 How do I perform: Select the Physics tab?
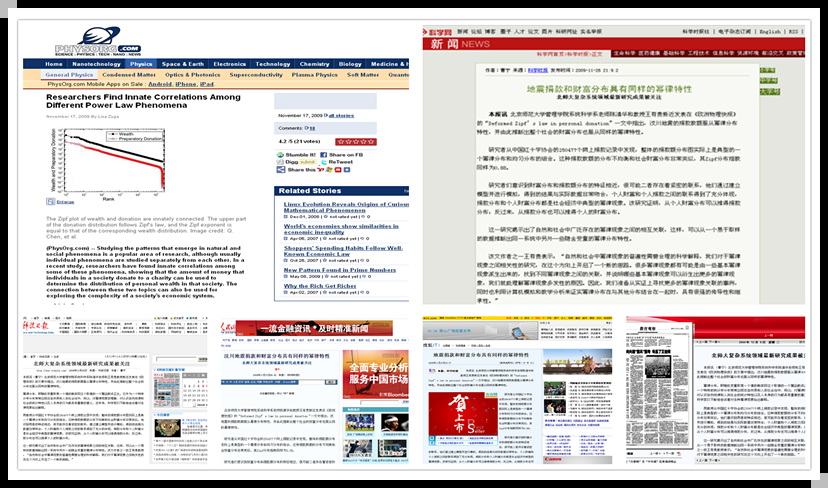(141, 64)
